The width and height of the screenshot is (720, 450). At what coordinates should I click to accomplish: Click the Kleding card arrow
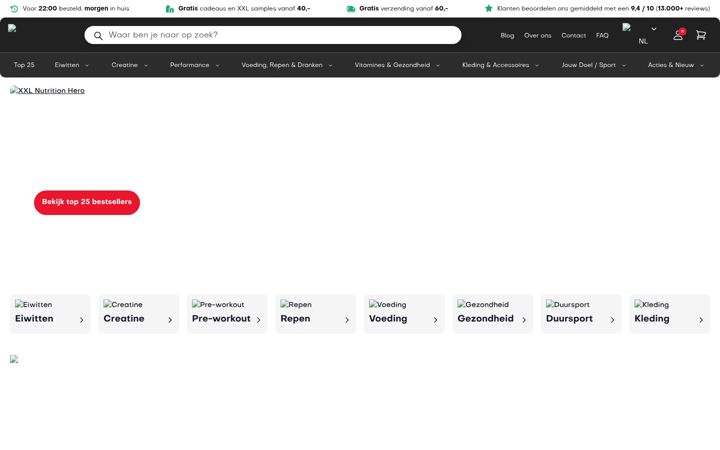[x=701, y=320]
